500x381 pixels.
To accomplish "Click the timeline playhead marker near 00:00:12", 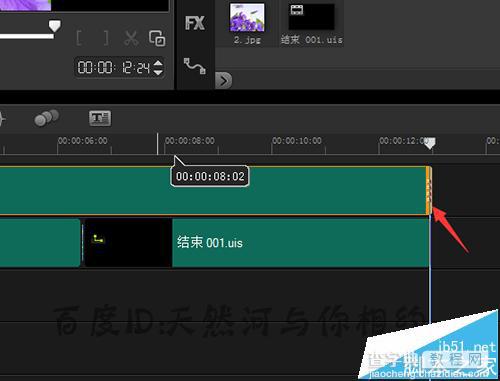I will [x=430, y=143].
